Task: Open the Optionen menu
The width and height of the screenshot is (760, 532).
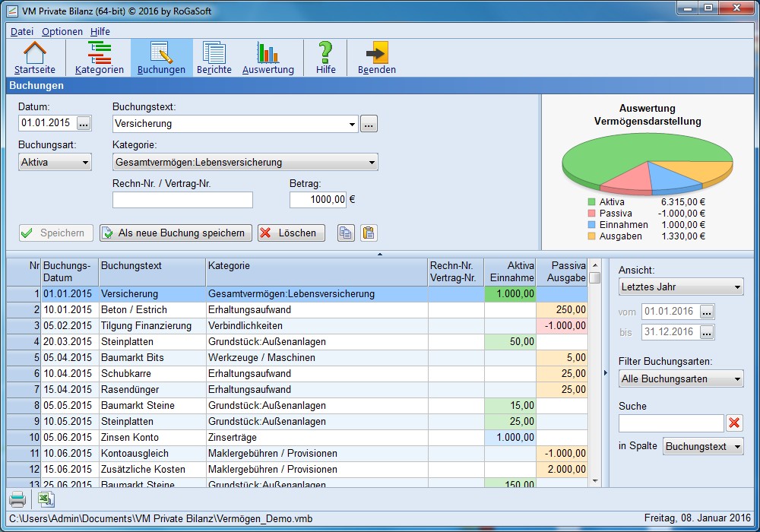Action: tap(62, 31)
